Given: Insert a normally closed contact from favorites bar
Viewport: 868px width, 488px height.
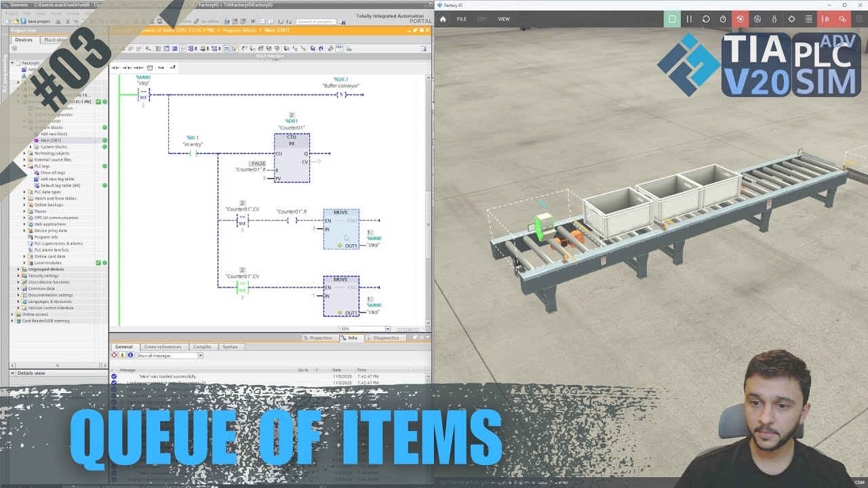Looking at the screenshot, I should click(x=127, y=68).
